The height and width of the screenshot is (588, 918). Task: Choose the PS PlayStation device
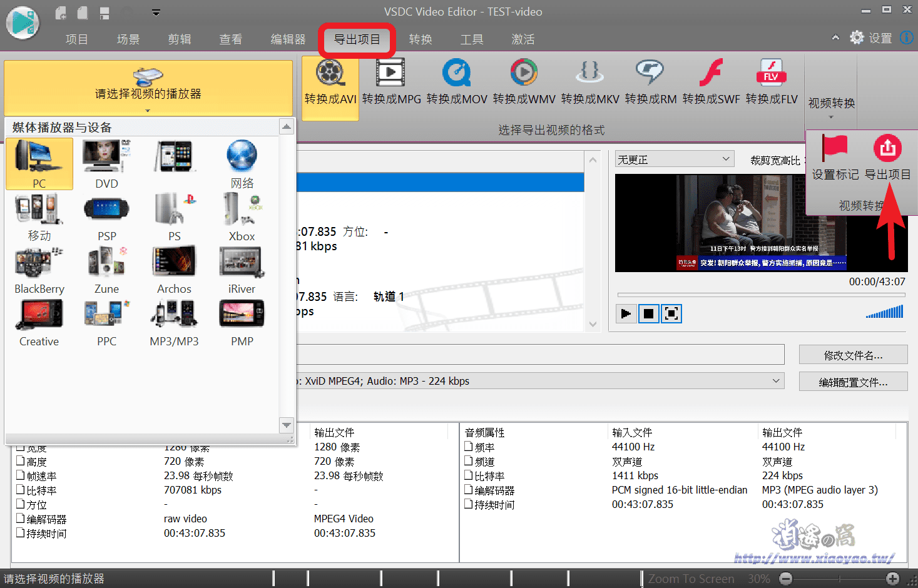[175, 216]
